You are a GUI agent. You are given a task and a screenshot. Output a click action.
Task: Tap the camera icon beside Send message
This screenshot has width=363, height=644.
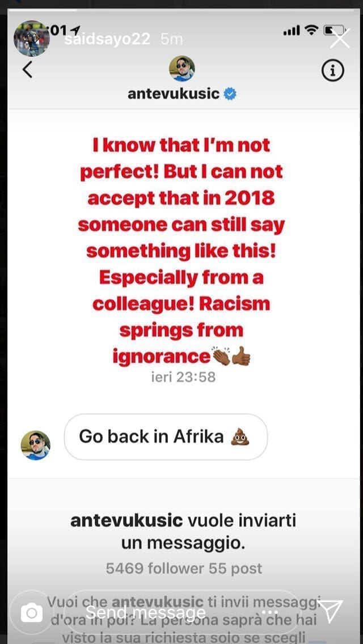[x=32, y=612]
